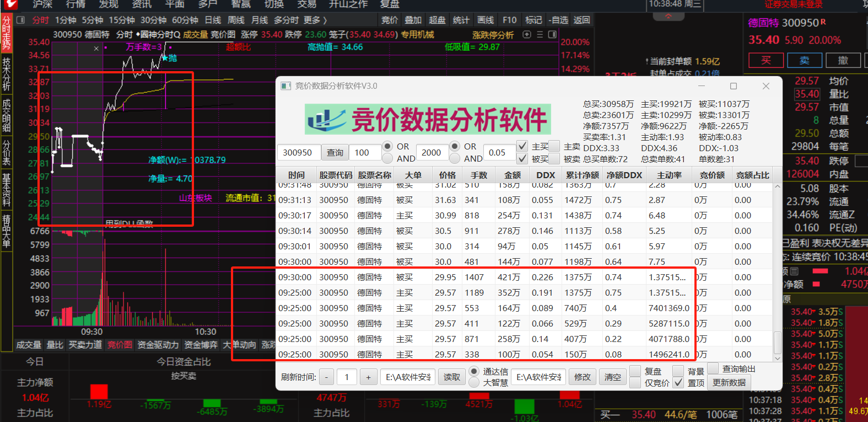
Task: Select the AND radio after the 2000 field
Action: coord(455,159)
